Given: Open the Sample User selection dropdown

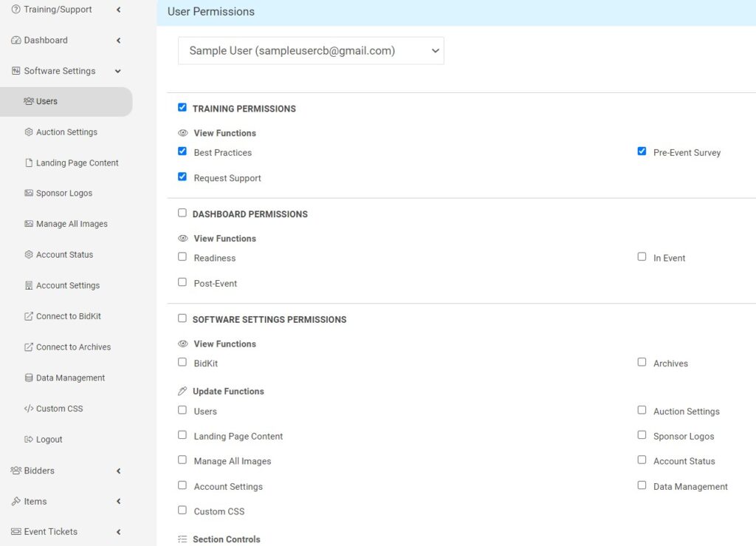Looking at the screenshot, I should click(311, 51).
